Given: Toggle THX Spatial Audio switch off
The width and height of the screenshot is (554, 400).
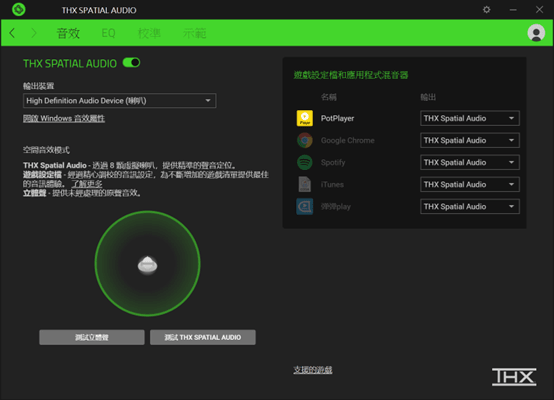Looking at the screenshot, I should click(x=131, y=63).
